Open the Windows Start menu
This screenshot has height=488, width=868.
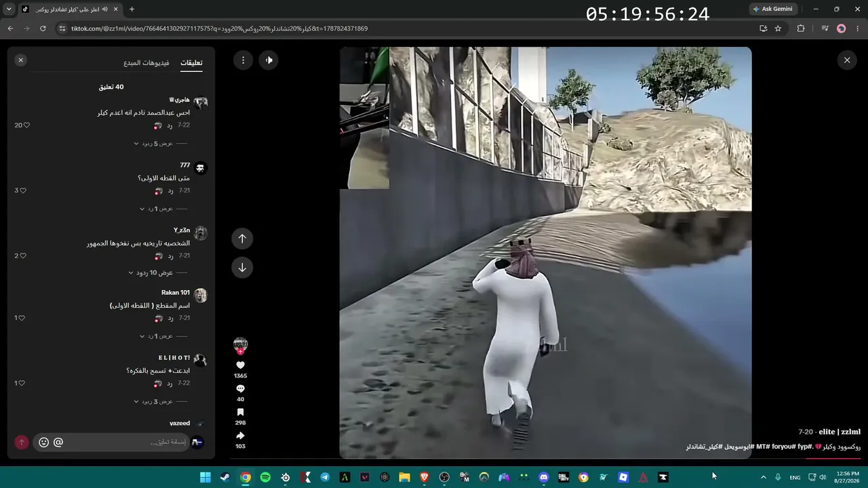(205, 477)
